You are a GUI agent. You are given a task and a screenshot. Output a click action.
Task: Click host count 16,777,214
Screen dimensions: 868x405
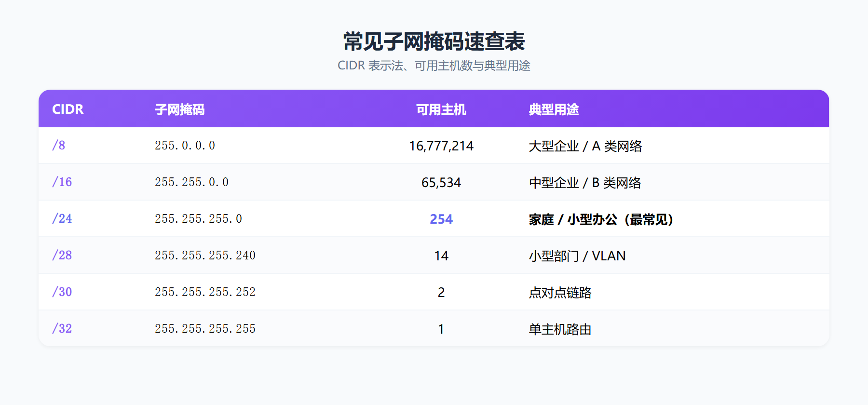tap(441, 146)
